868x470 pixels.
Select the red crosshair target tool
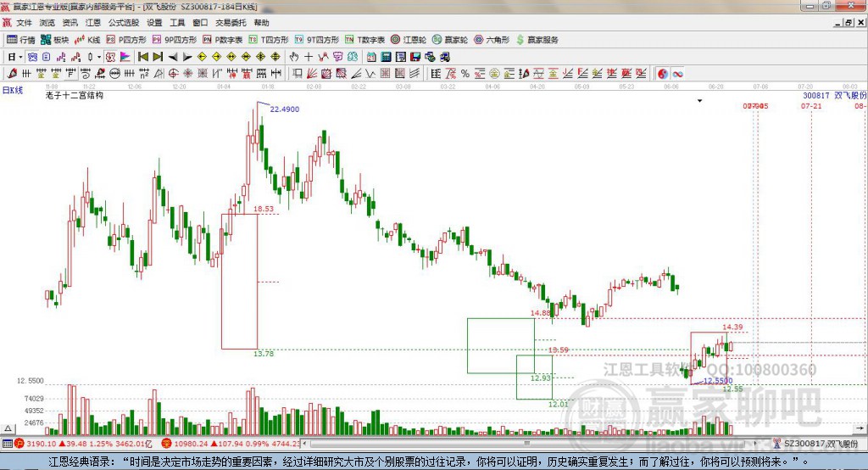[x=173, y=74]
